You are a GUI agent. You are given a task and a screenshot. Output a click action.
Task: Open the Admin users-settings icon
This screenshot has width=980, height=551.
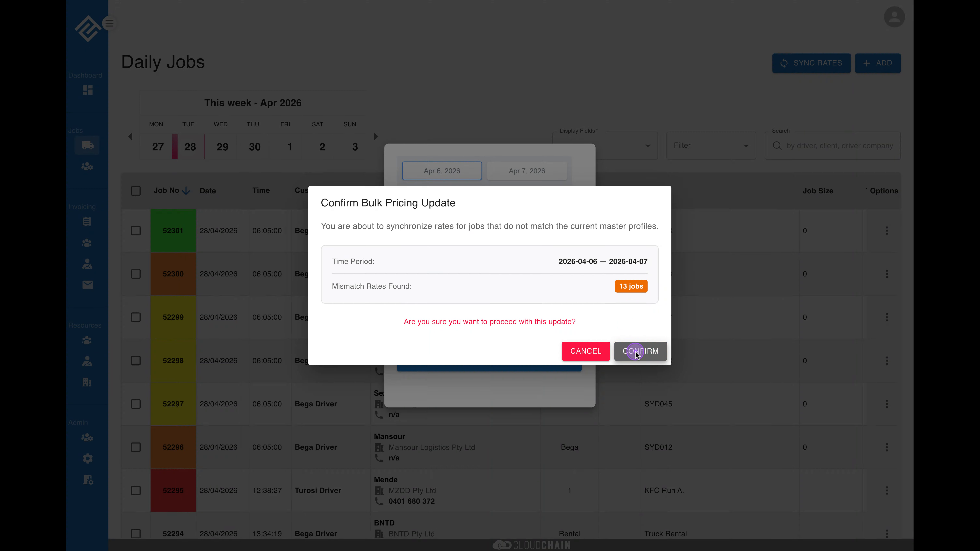pos(87,438)
